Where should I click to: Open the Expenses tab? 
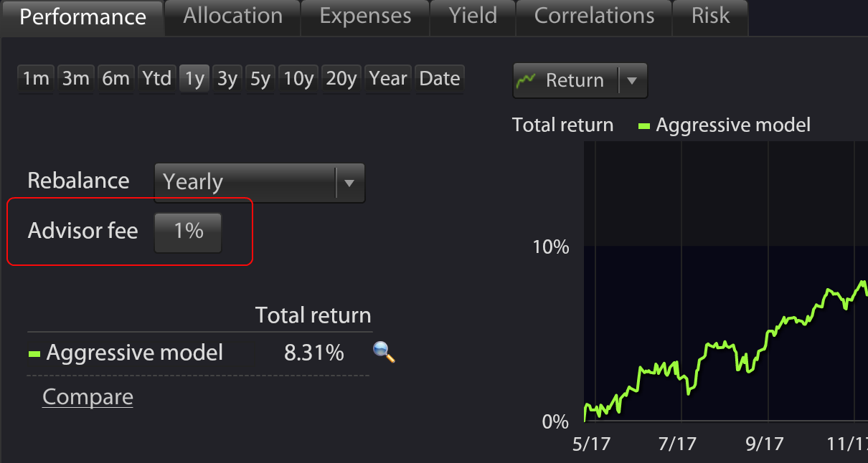pos(365,16)
